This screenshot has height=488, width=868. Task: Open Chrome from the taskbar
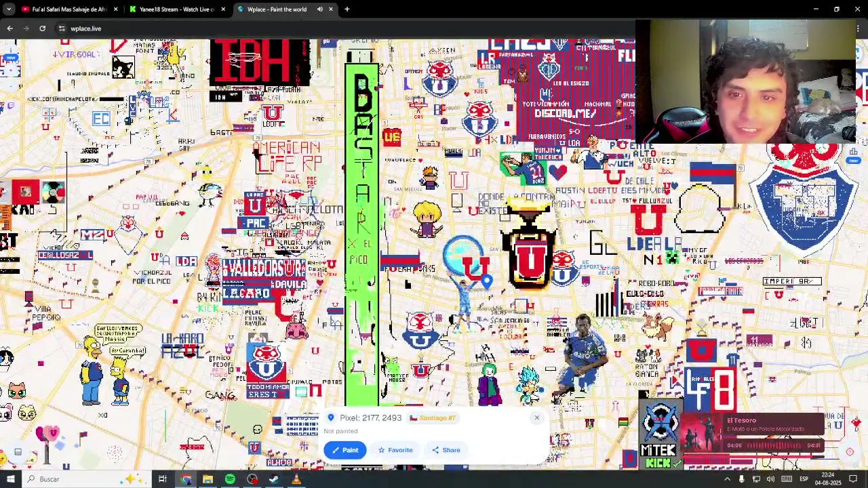tap(186, 479)
